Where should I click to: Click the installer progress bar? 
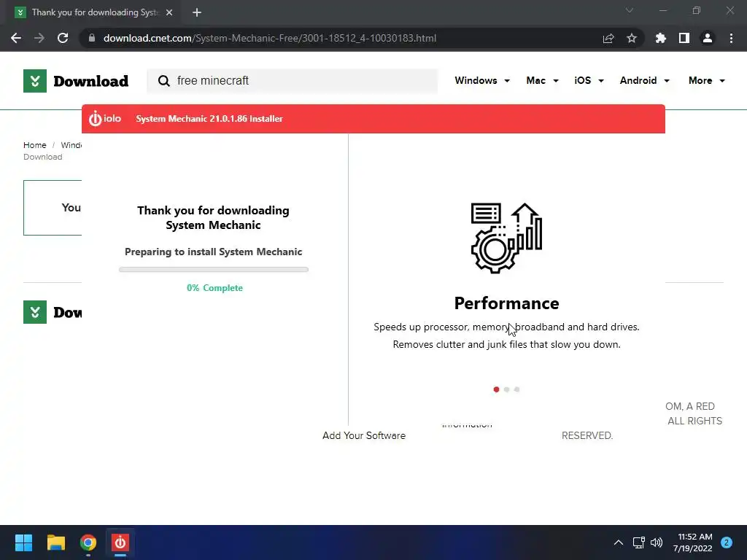[214, 270]
